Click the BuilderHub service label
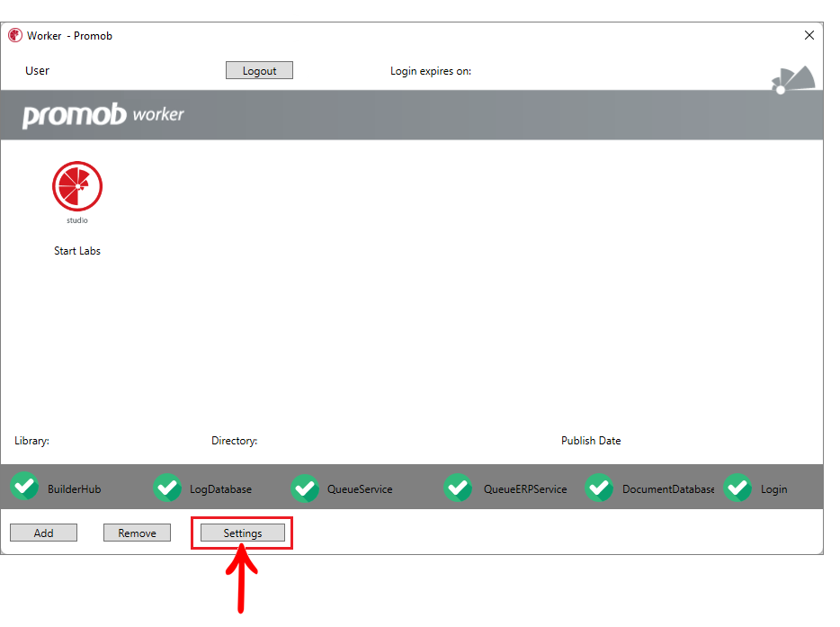Screen dimensions: 840x627 pyautogui.click(x=74, y=489)
